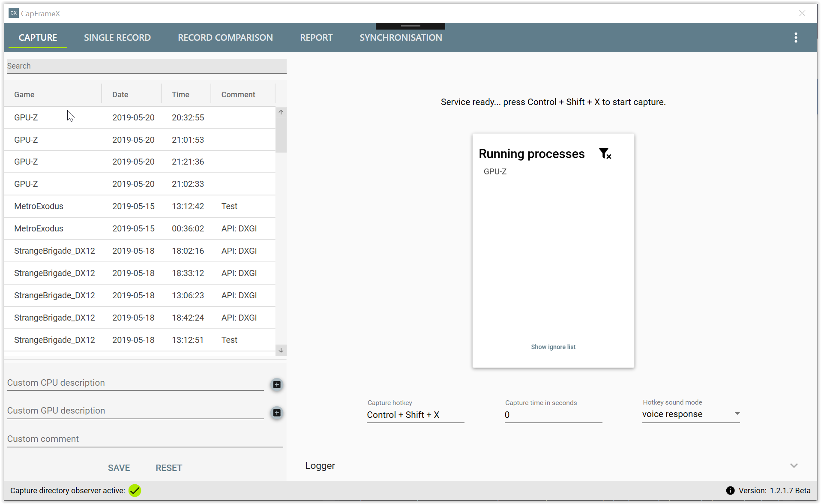821x504 pixels.
Task: Click the Logger panel title
Action: pyautogui.click(x=320, y=466)
